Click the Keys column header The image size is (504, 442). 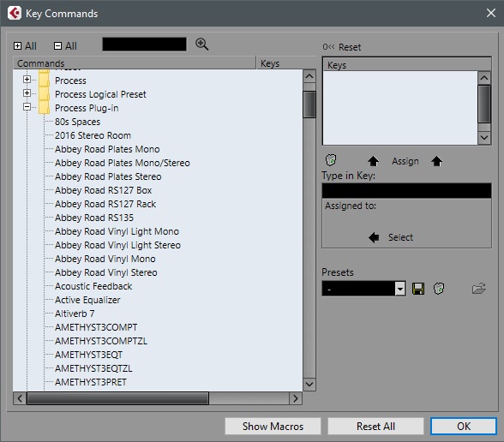tap(286, 63)
